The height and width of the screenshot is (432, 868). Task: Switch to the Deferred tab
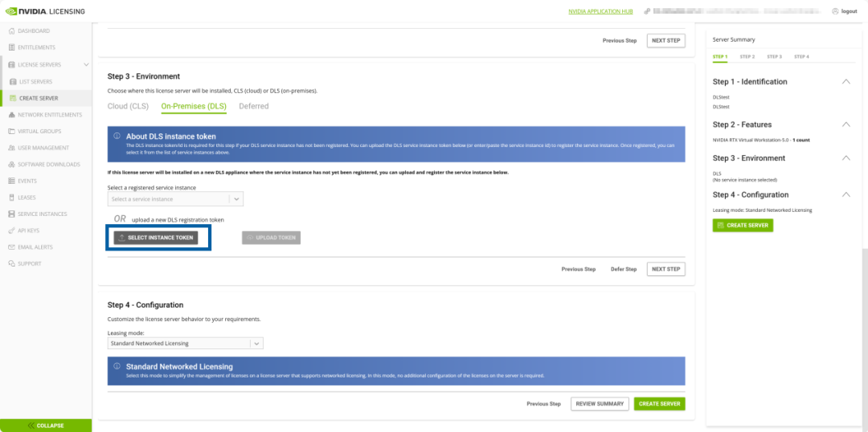[254, 106]
